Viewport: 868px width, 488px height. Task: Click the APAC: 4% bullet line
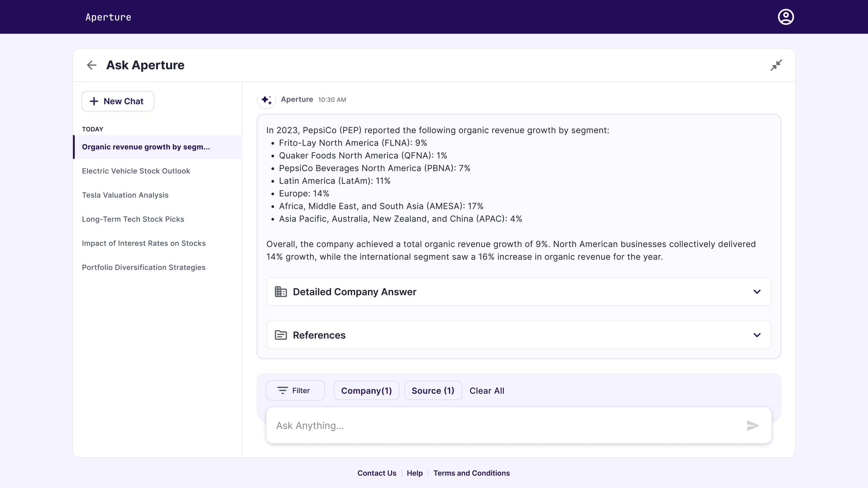(400, 219)
